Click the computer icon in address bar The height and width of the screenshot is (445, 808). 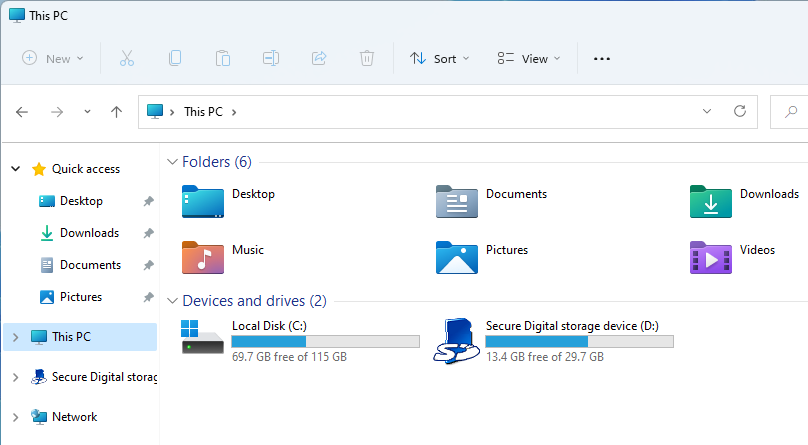[x=155, y=111]
